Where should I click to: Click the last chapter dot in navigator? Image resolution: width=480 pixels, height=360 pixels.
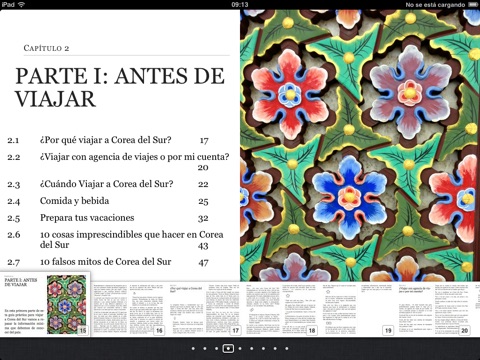287,349
